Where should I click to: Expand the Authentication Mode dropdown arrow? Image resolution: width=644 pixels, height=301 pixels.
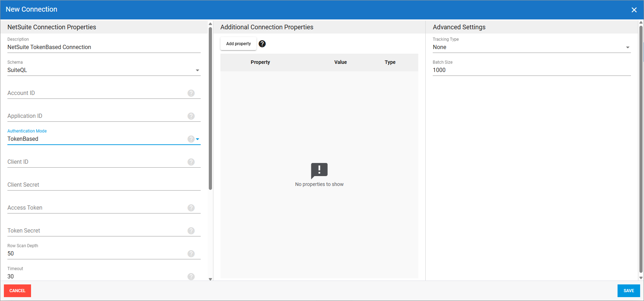198,139
